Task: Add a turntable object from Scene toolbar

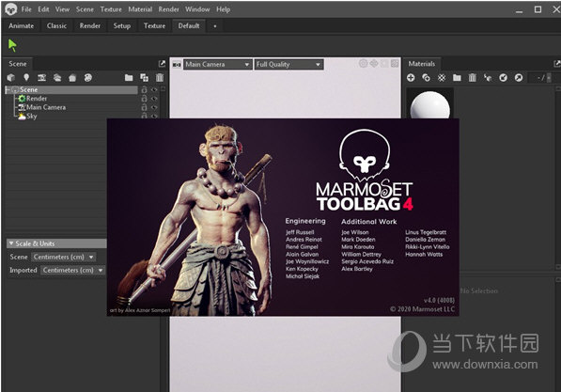Action: [x=88, y=78]
